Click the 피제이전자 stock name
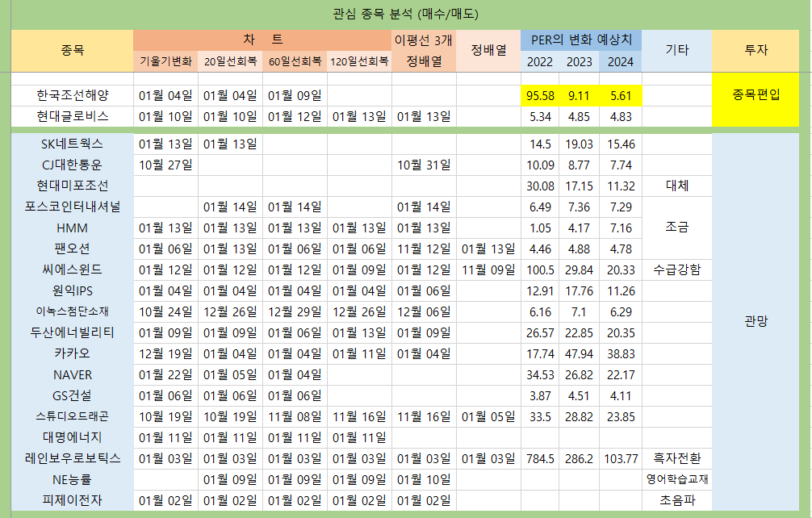812x518 pixels. 73,500
